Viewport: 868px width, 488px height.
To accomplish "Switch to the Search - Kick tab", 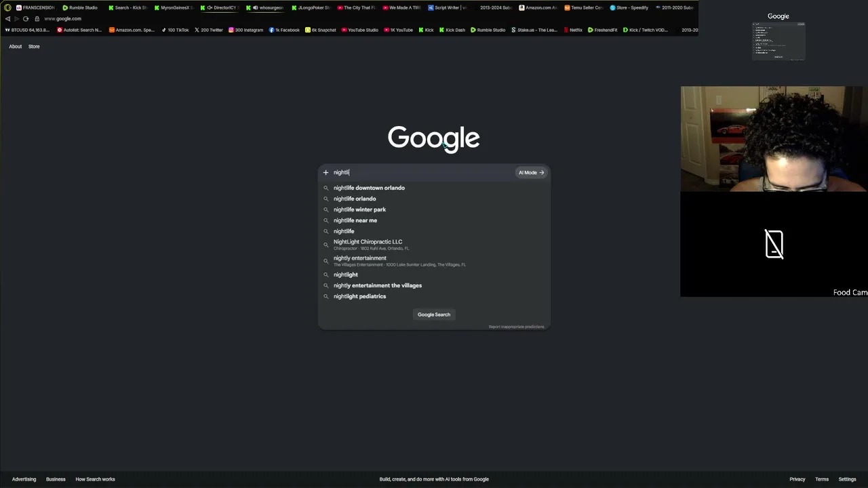I will [127, 7].
